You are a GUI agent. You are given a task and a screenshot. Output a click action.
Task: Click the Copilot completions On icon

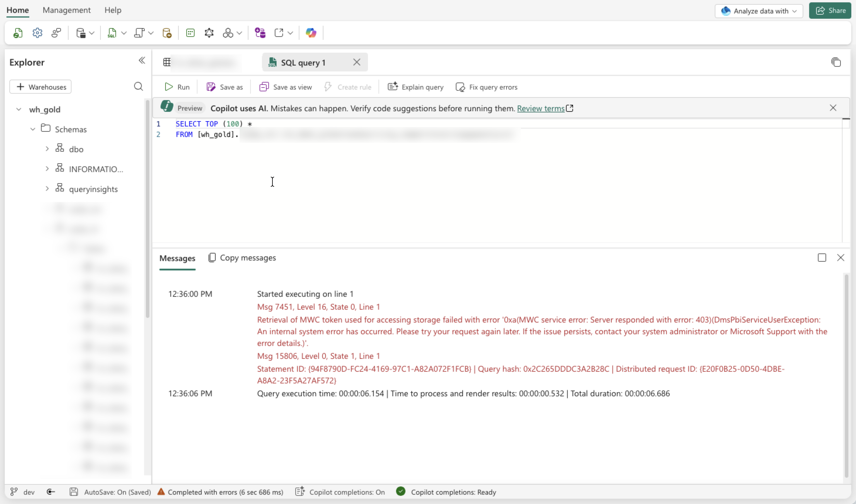pos(300,491)
